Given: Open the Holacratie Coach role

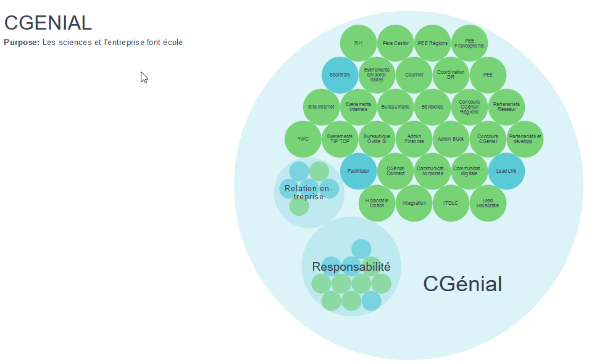Looking at the screenshot, I should (x=377, y=203).
